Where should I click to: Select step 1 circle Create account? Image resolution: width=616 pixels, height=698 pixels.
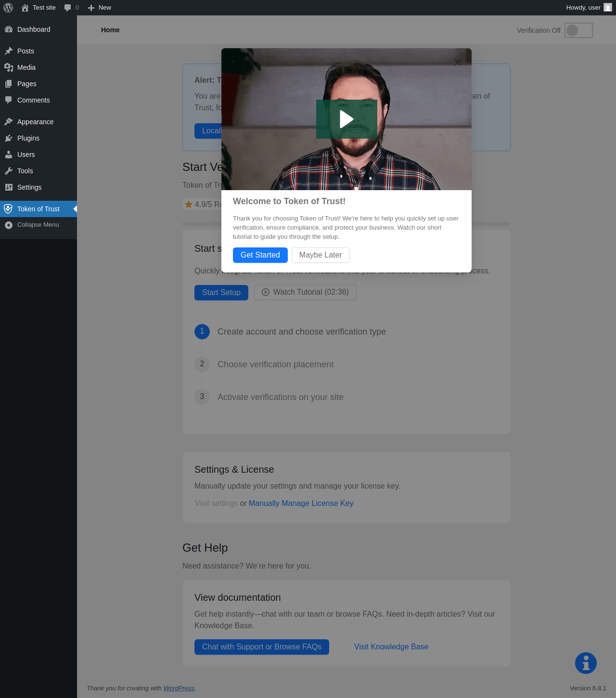[x=202, y=331]
